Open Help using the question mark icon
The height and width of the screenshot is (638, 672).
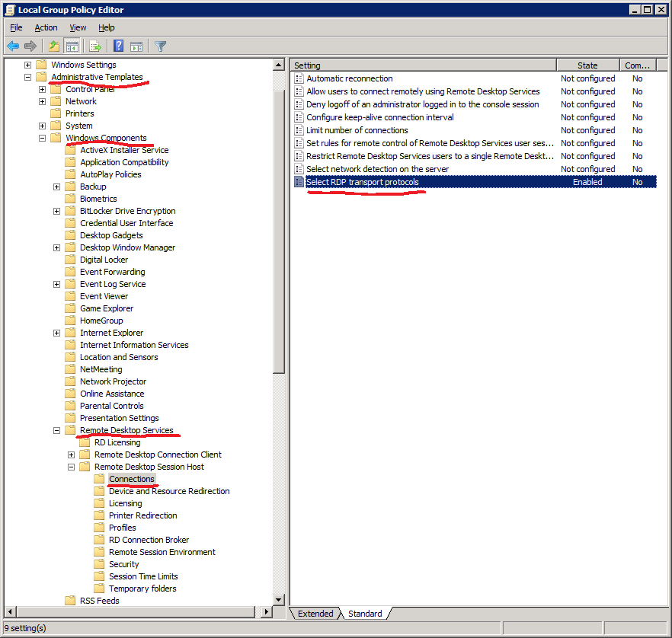pyautogui.click(x=120, y=46)
